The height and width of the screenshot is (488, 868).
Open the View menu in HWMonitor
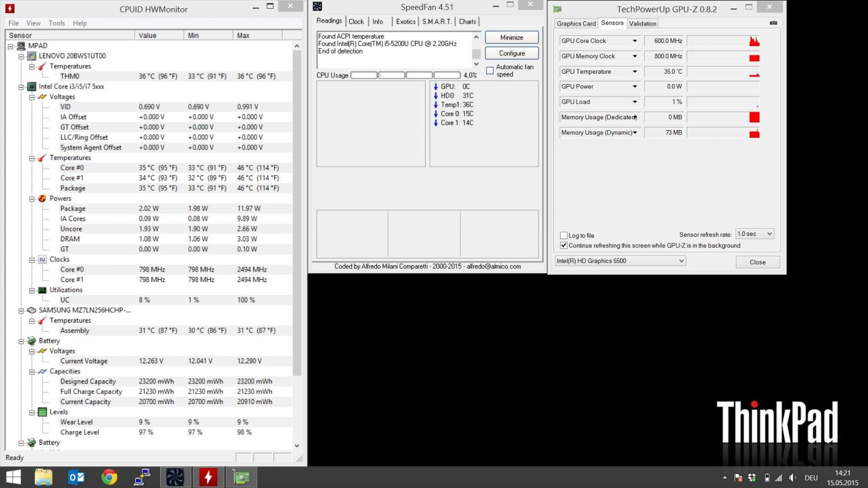(x=34, y=23)
